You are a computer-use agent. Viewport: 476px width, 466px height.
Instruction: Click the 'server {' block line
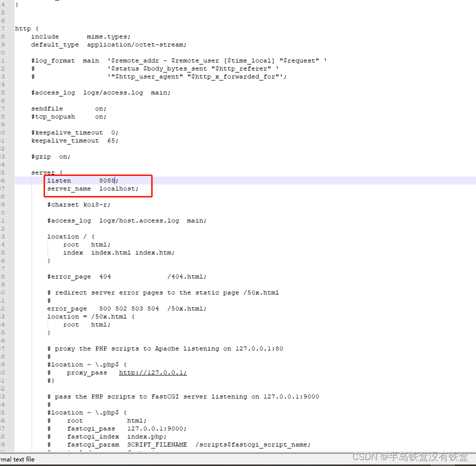click(x=47, y=172)
